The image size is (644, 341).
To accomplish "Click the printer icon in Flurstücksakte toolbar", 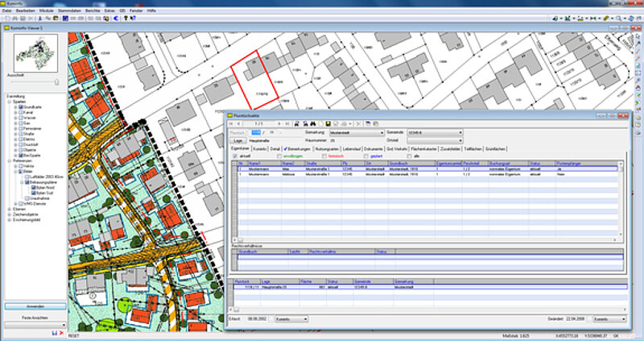I will tap(344, 124).
